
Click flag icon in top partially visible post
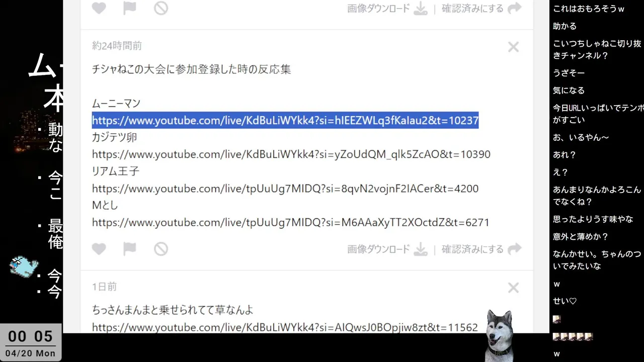point(130,8)
